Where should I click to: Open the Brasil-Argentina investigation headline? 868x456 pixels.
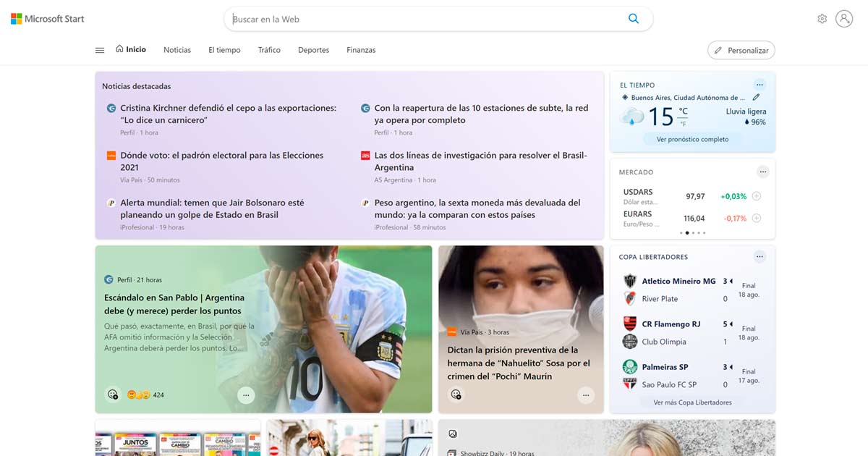(480, 161)
